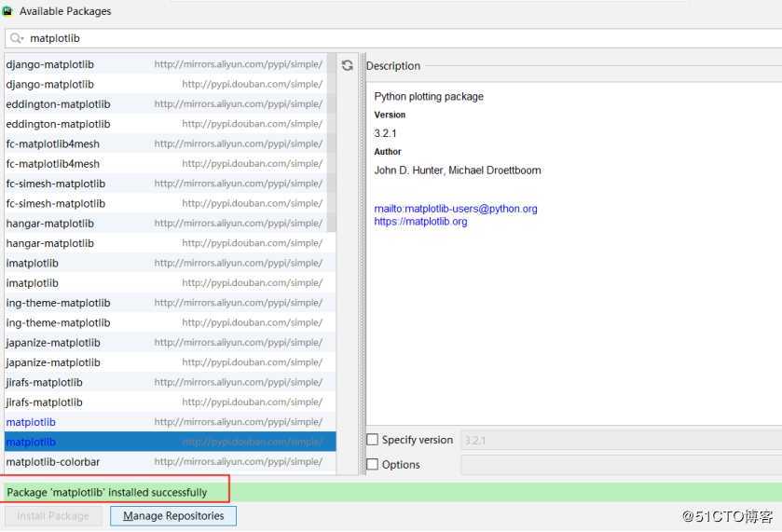
Task: Click the matplotlib search field
Action: pyautogui.click(x=393, y=38)
